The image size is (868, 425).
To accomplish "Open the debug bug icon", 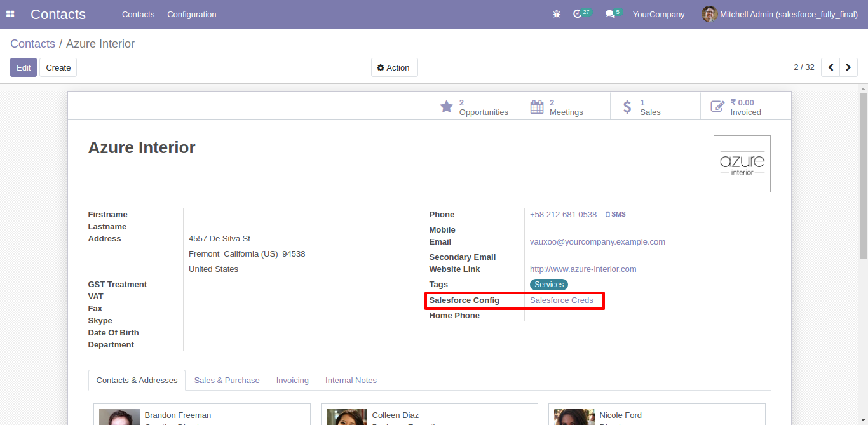I will pos(557,14).
